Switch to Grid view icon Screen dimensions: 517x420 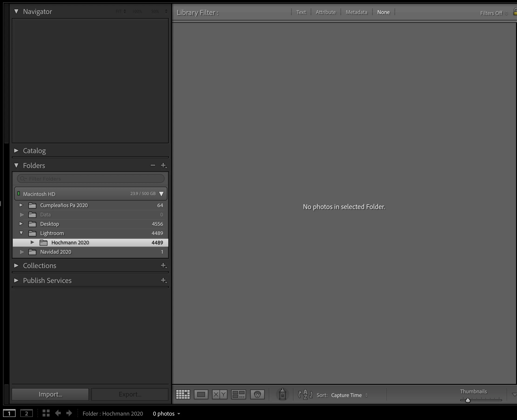point(183,394)
